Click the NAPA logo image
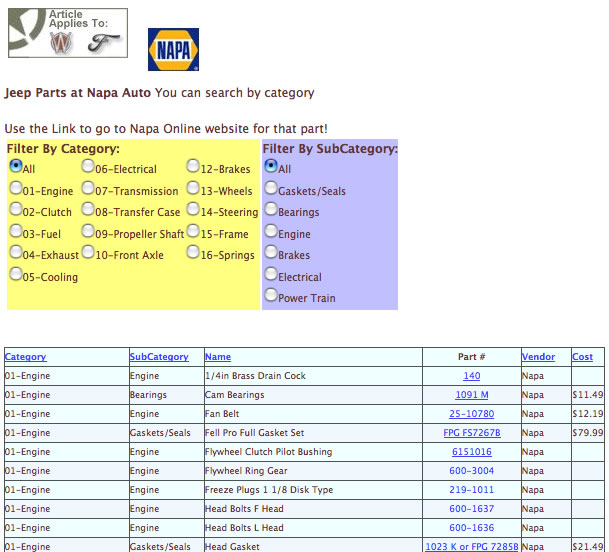Viewport: 609px width, 552px height. 173,49
